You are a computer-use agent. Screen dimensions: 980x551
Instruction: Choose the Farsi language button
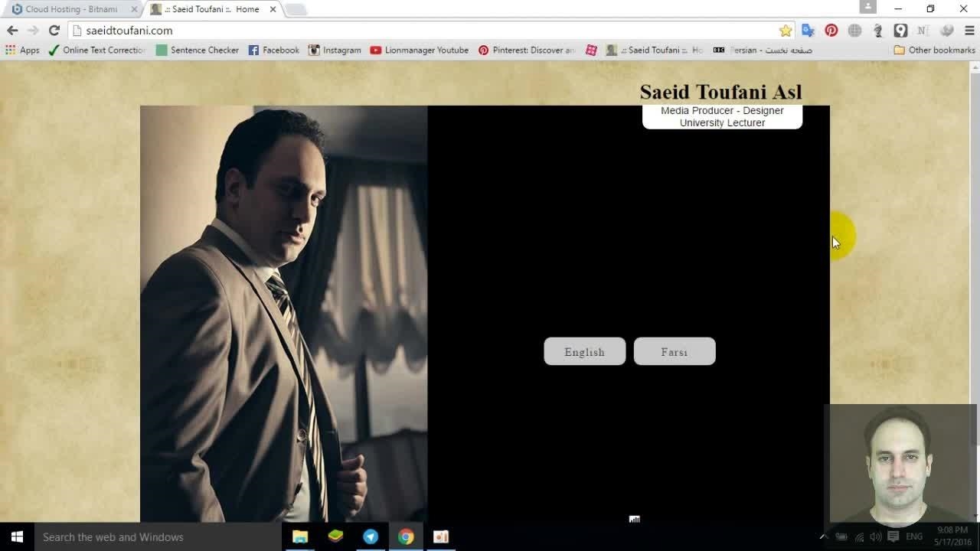pyautogui.click(x=675, y=352)
